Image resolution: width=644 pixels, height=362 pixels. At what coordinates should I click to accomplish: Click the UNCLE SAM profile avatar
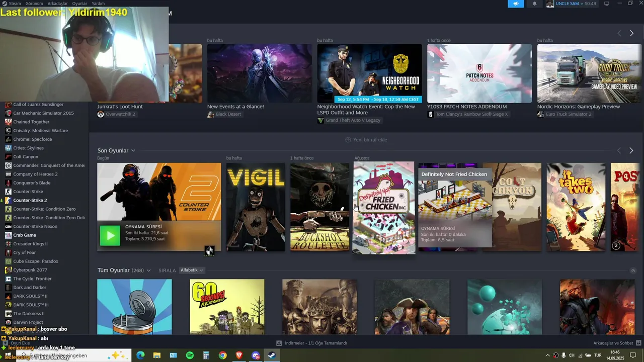point(550,4)
